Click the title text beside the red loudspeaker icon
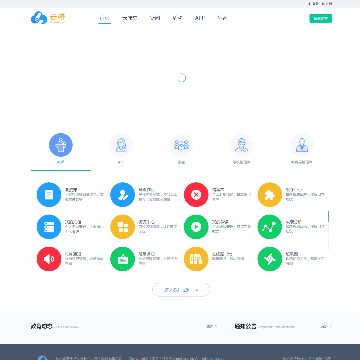 coord(73,254)
